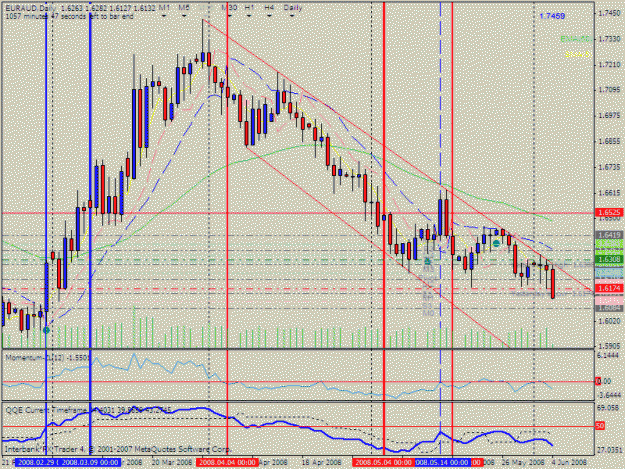Click the teal circle marker near bottom-left candle
The width and height of the screenshot is (625, 469).
(46, 330)
